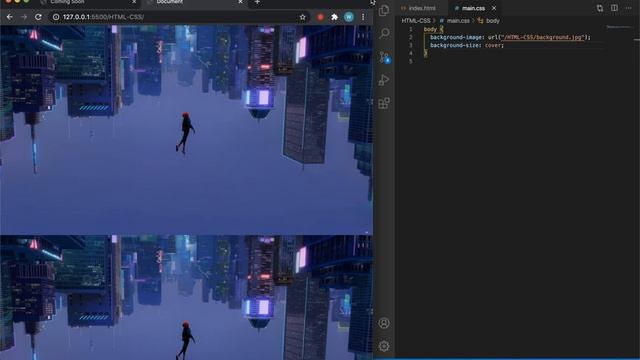Bookmark this page with the star icon

(x=302, y=17)
